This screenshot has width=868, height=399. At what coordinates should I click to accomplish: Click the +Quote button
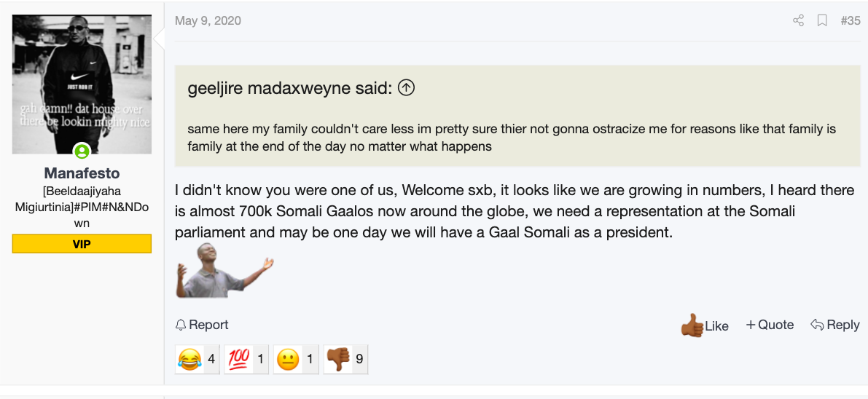coord(770,325)
